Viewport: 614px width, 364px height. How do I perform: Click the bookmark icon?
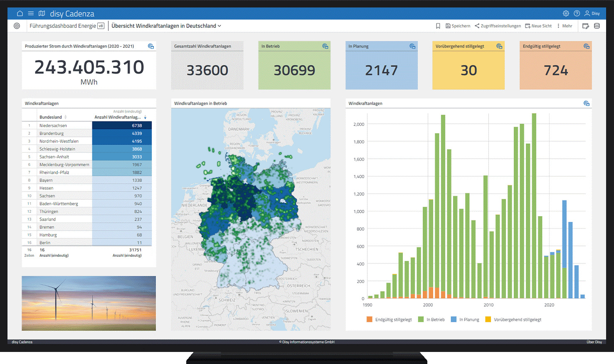pyautogui.click(x=438, y=26)
